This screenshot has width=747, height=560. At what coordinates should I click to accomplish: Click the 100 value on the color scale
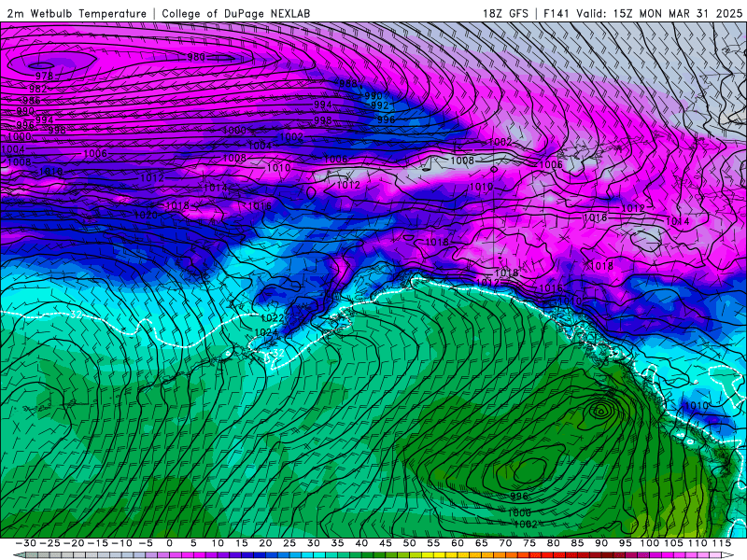pos(649,543)
